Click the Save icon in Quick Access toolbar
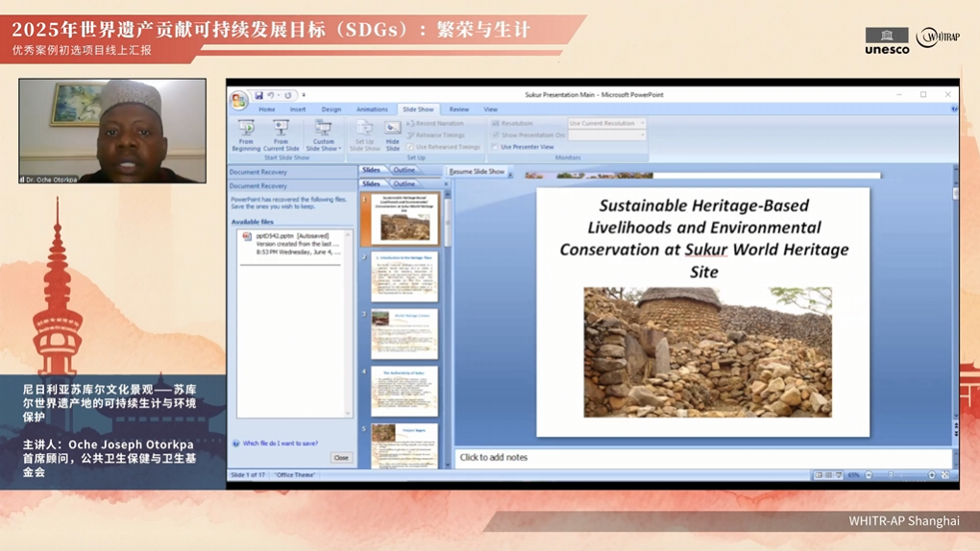Image resolution: width=980 pixels, height=551 pixels. click(x=258, y=95)
